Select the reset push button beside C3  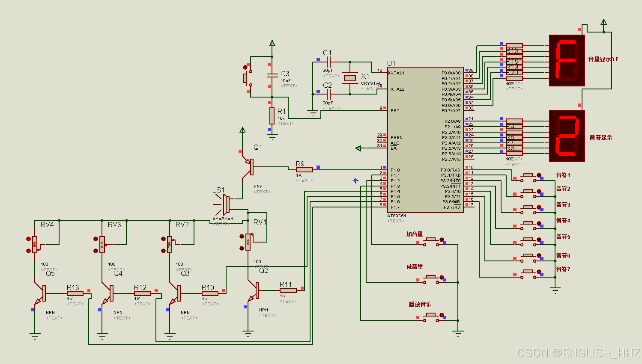(x=247, y=78)
